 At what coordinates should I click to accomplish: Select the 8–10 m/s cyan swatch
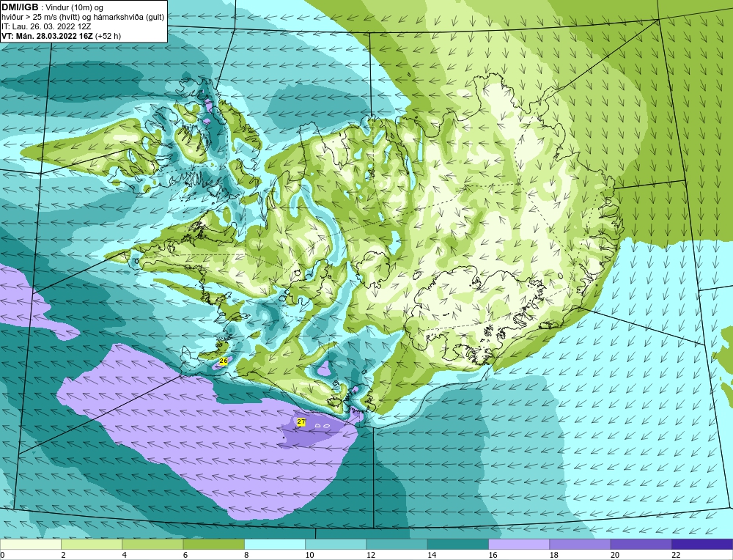tap(275, 544)
